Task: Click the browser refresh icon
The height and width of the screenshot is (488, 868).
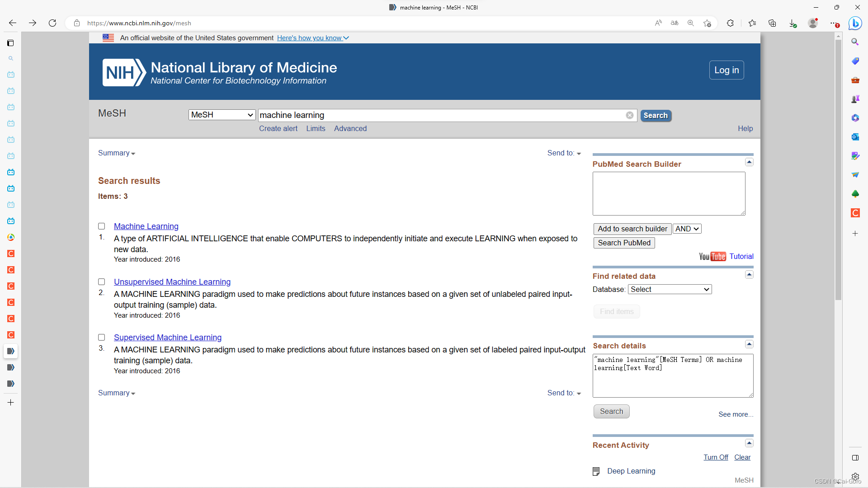Action: click(52, 23)
